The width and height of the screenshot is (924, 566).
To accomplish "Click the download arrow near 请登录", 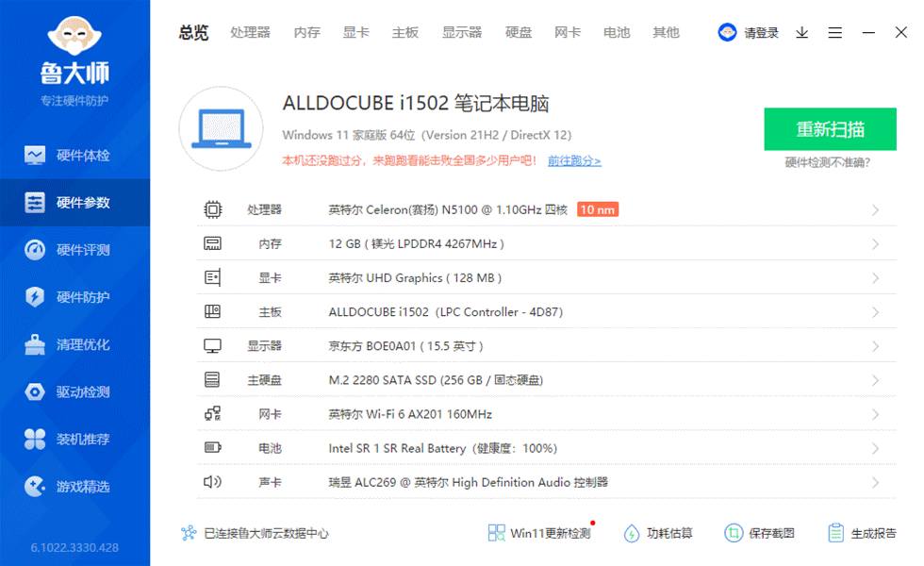I will tap(801, 32).
